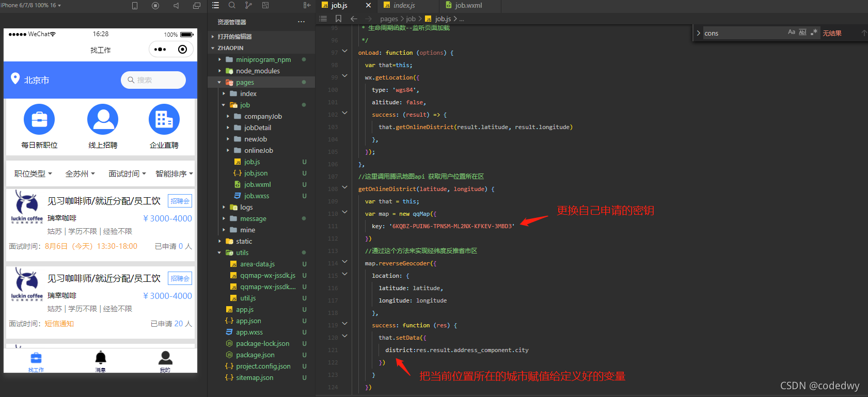
Task: Tap the mini program capsule close circle
Action: 182,50
